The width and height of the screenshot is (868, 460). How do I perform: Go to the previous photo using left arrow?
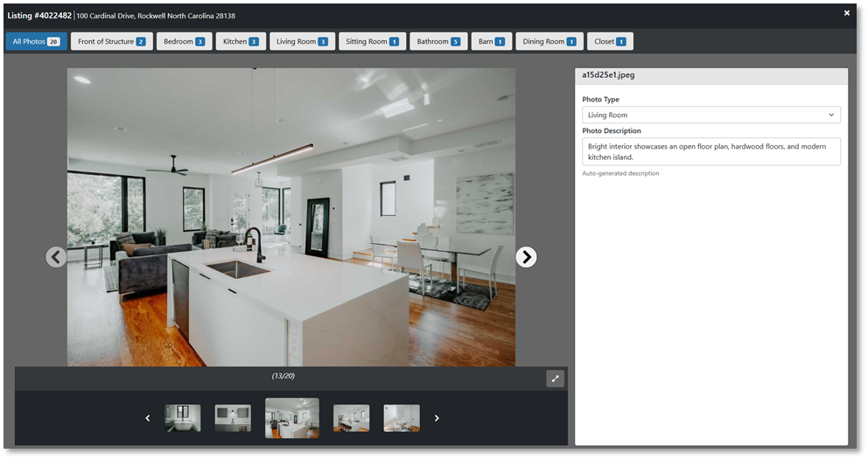(56, 256)
